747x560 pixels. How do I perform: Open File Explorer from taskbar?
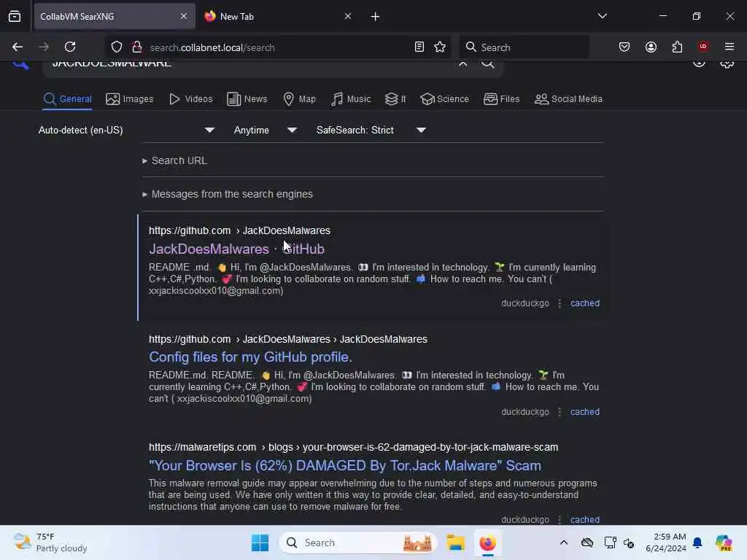coord(455,542)
